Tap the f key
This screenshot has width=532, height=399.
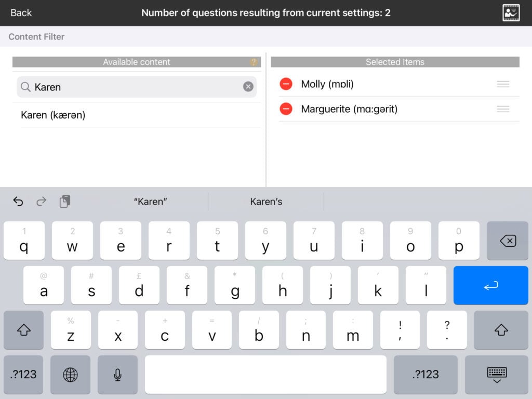click(187, 285)
